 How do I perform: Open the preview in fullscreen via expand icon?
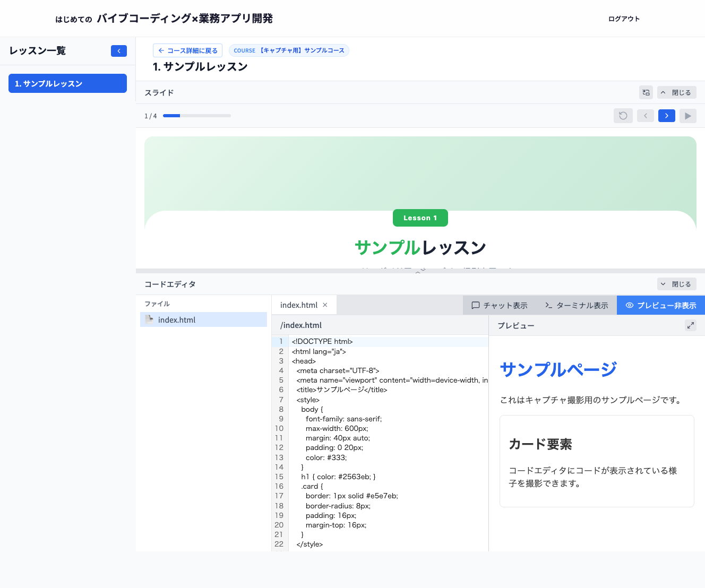pyautogui.click(x=691, y=325)
